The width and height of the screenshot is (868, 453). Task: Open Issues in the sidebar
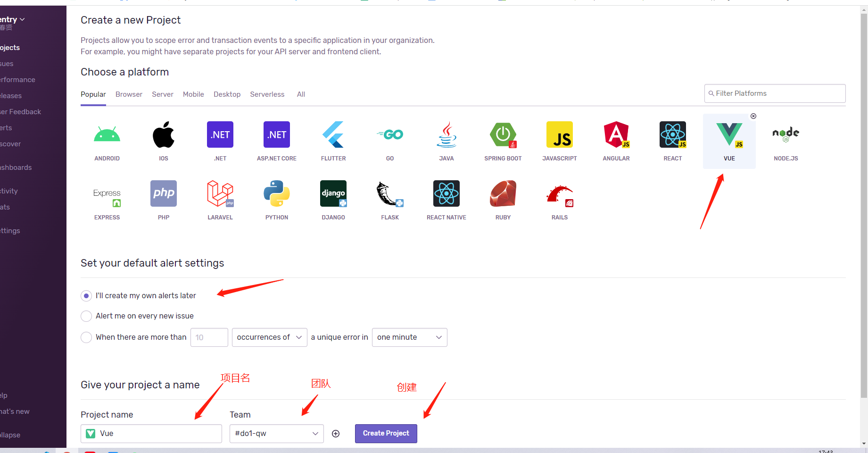7,64
